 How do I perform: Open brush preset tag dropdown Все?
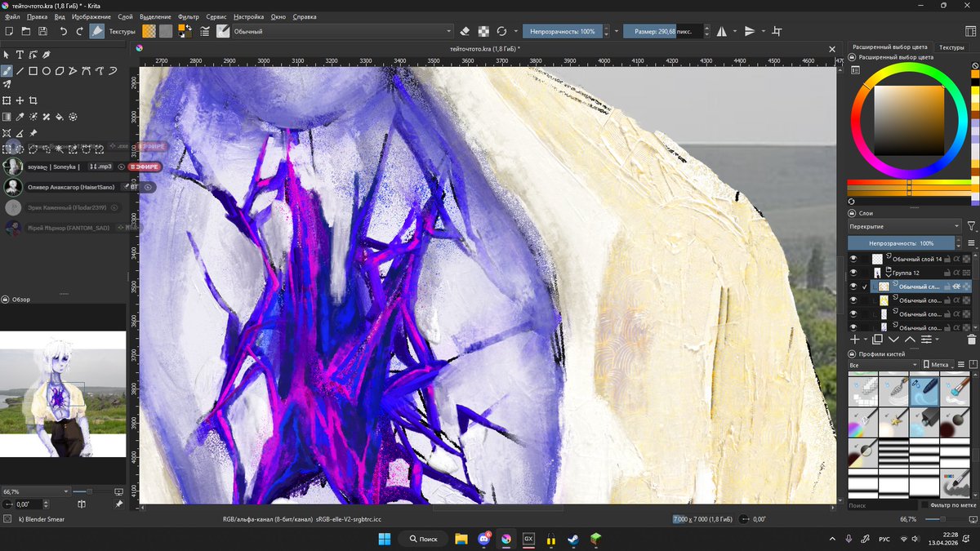tap(884, 365)
